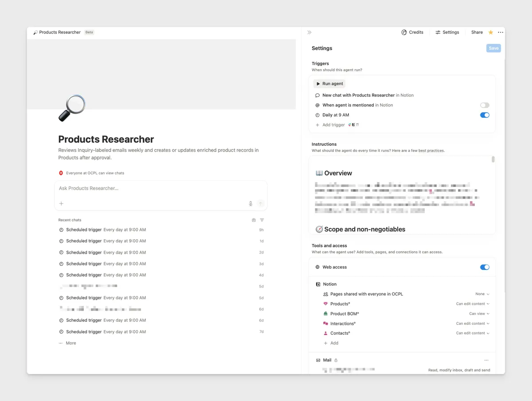The height and width of the screenshot is (401, 532).
Task: Click the new chat icon beside Recent chats
Action: coord(254,220)
